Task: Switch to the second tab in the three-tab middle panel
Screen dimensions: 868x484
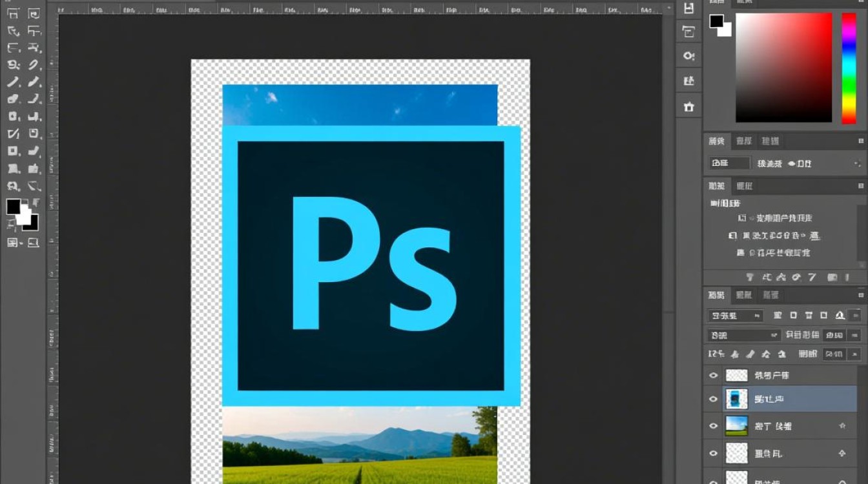Action: click(744, 141)
